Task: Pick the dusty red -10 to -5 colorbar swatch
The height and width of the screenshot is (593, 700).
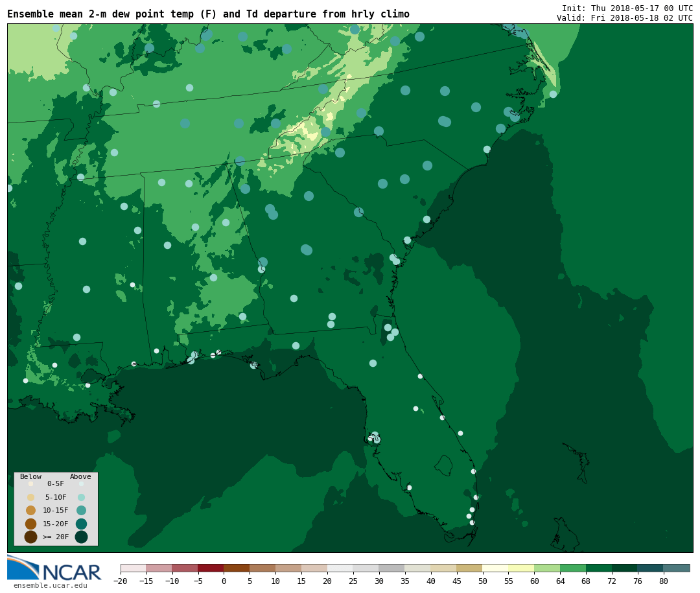Action: pos(185,568)
